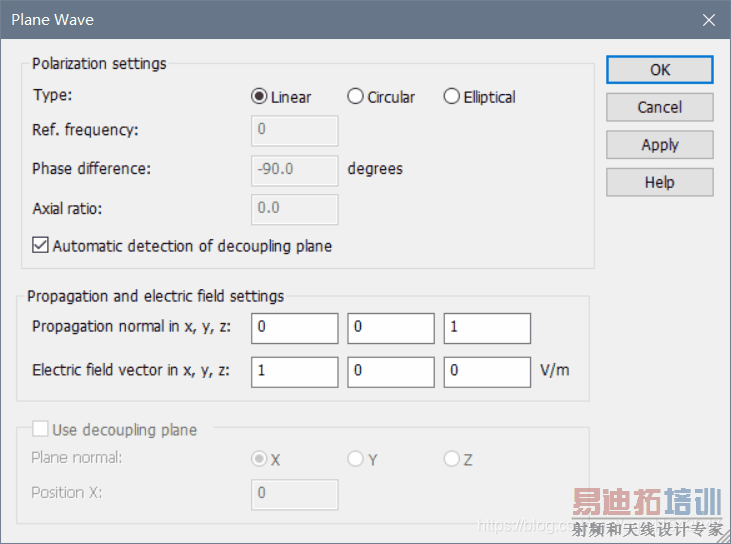Open Help for Plane Wave
The height and width of the screenshot is (544, 731).
pos(659,182)
